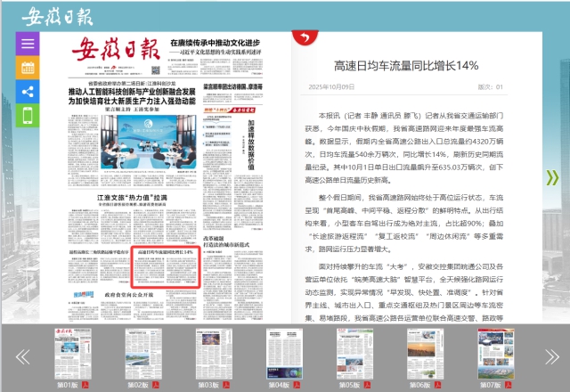Open the purple hamburger menu
570x392 pixels.
coord(28,43)
